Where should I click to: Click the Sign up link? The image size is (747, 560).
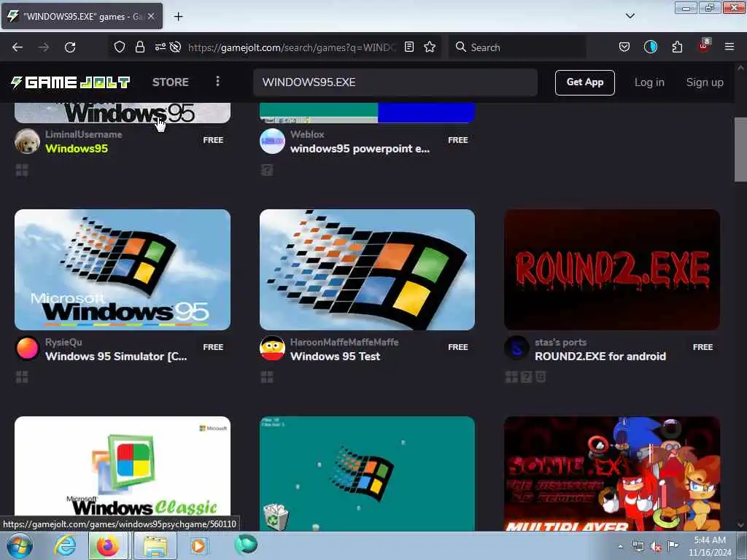click(705, 82)
